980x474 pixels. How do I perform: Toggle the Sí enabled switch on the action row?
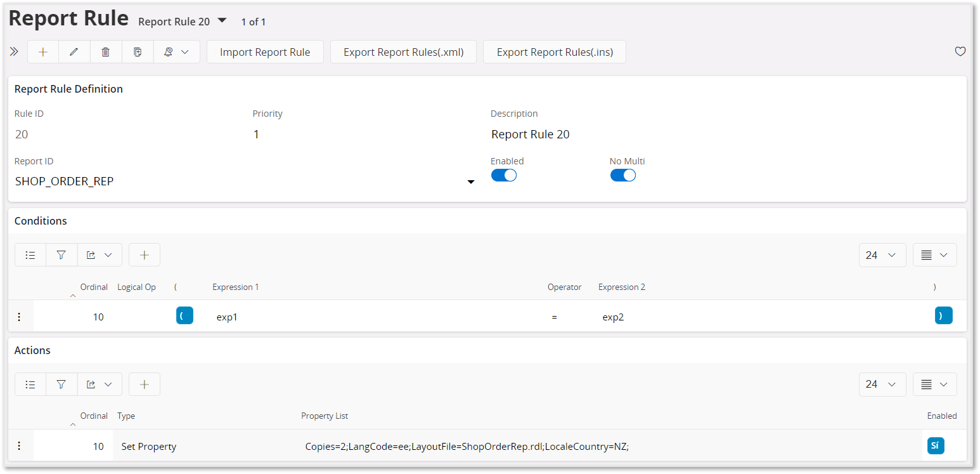tap(935, 445)
